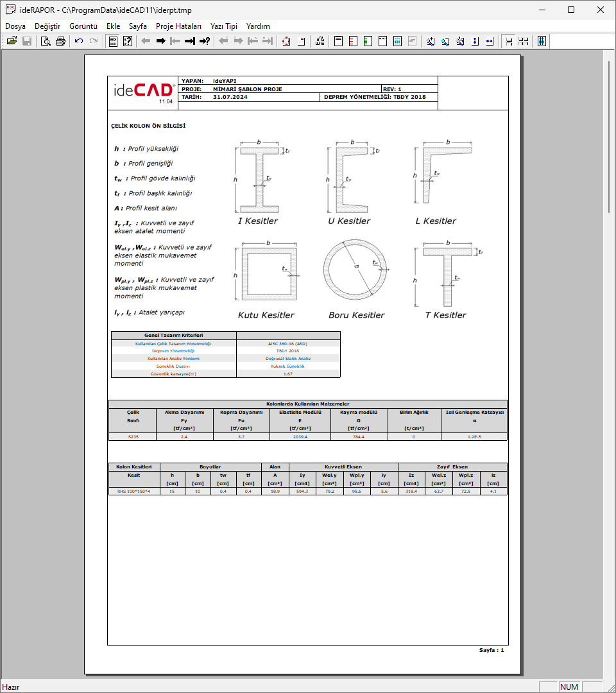Expand the Yazı Tipi menu
The height and width of the screenshot is (693, 616).
pos(223,26)
